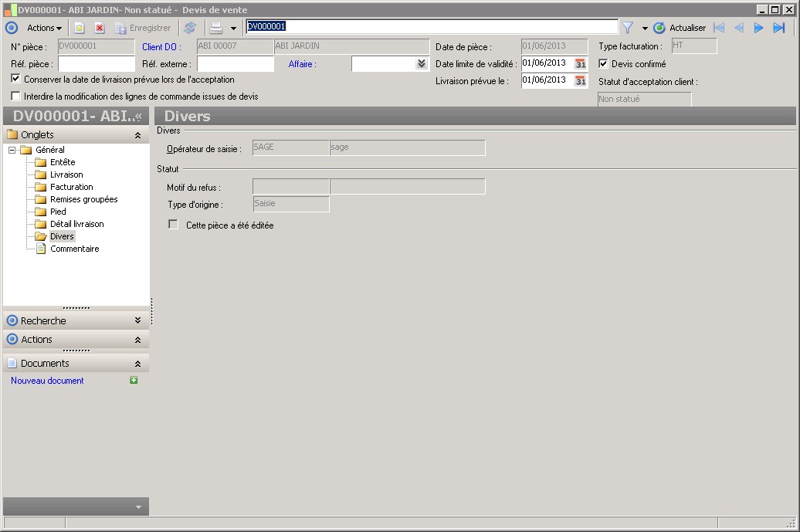Open the bottom sidebar dropdown arrow
This screenshot has height=532, width=800.
pos(138,507)
